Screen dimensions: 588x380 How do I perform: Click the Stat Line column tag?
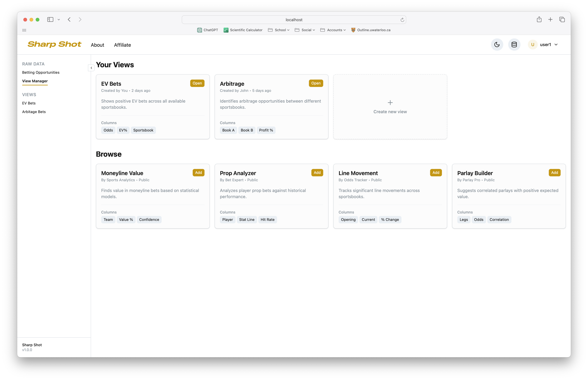coord(247,220)
